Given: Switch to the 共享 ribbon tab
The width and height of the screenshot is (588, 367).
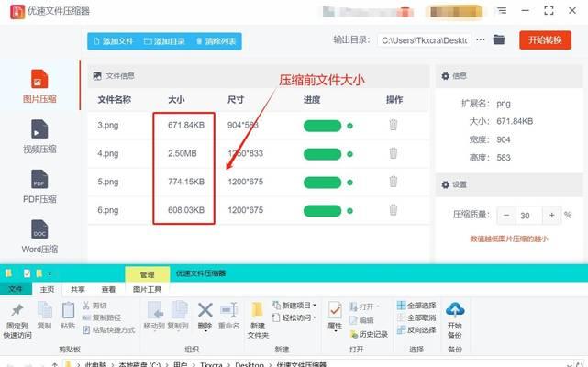Looking at the screenshot, I should pyautogui.click(x=78, y=289).
